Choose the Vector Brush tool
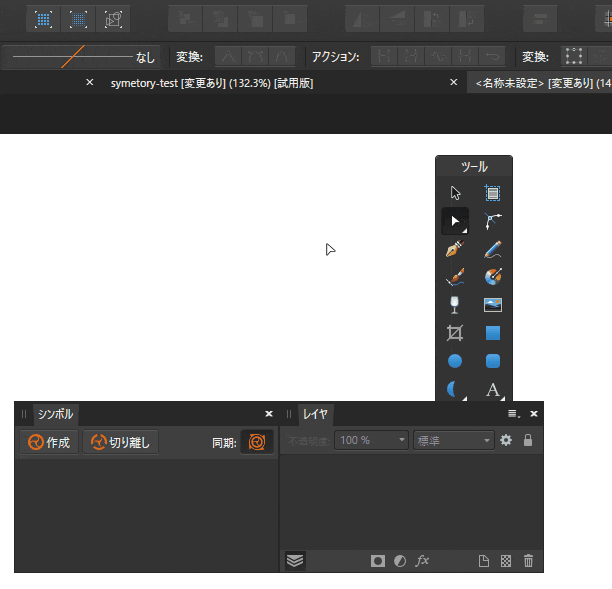 pos(455,277)
